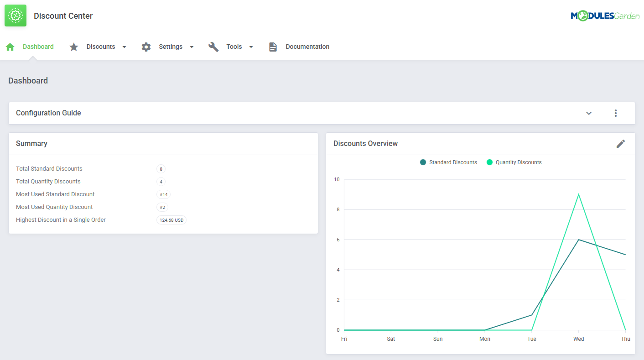This screenshot has width=644, height=360.
Task: Click the Discount Center green logo icon
Action: click(16, 16)
